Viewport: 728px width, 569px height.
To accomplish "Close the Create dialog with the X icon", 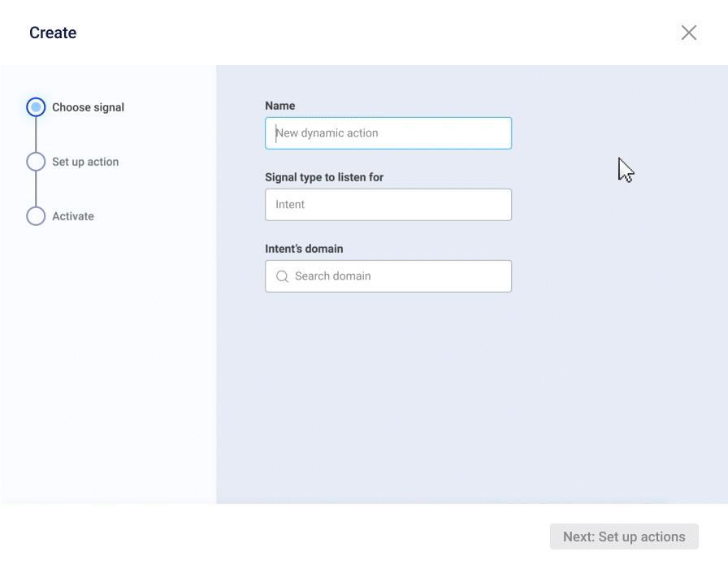I will pyautogui.click(x=688, y=33).
